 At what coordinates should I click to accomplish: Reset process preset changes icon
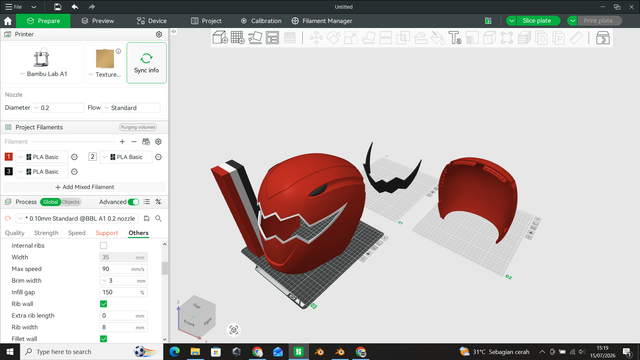tap(8, 218)
